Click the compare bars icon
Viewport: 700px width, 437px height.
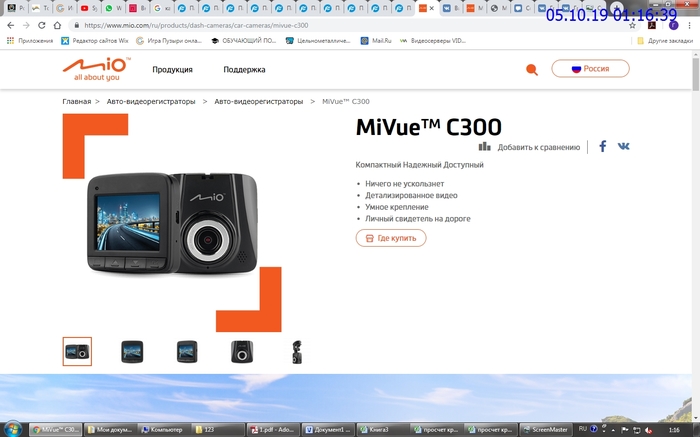point(484,146)
